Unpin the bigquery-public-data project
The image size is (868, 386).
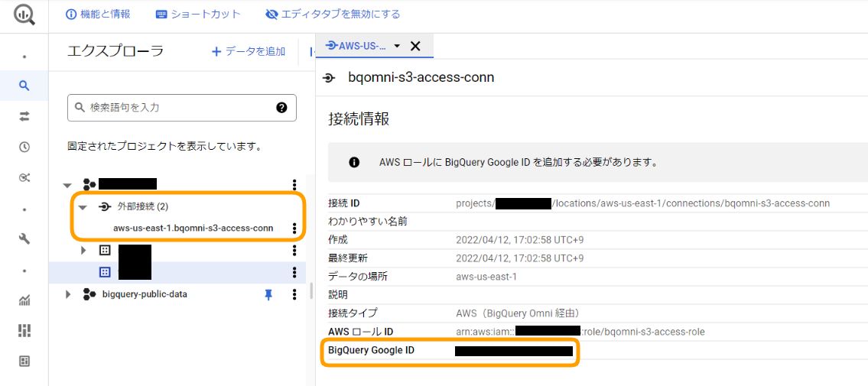click(268, 295)
